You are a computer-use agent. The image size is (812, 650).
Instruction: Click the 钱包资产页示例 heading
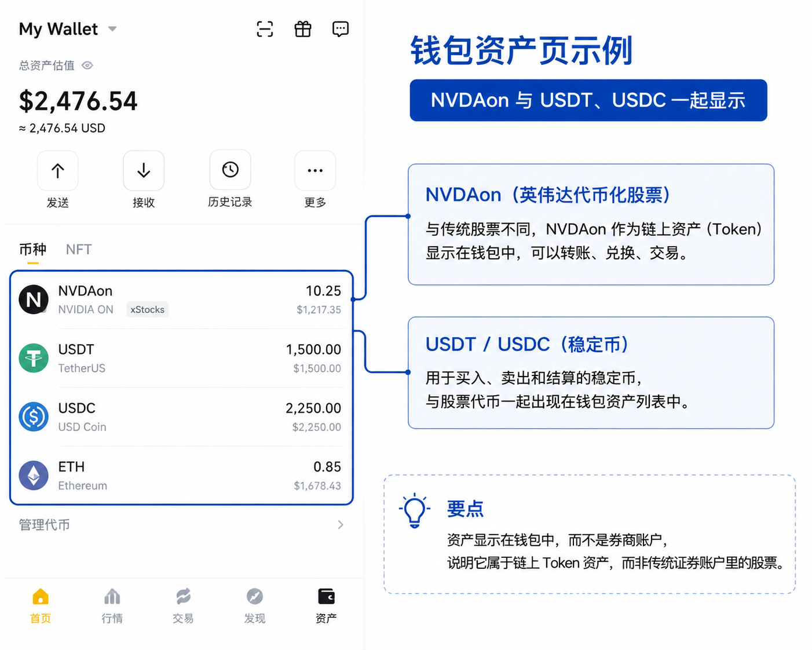tap(521, 50)
